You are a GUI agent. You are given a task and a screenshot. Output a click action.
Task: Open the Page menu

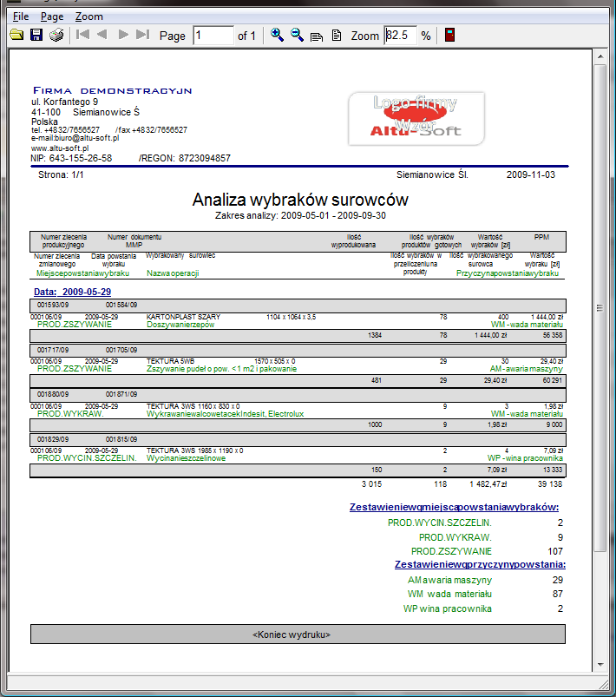click(x=52, y=16)
